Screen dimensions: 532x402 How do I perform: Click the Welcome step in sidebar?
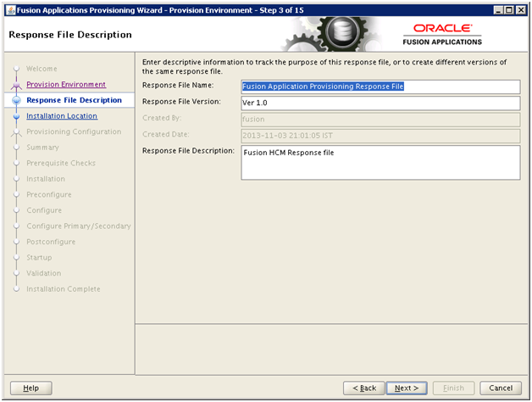click(x=42, y=69)
